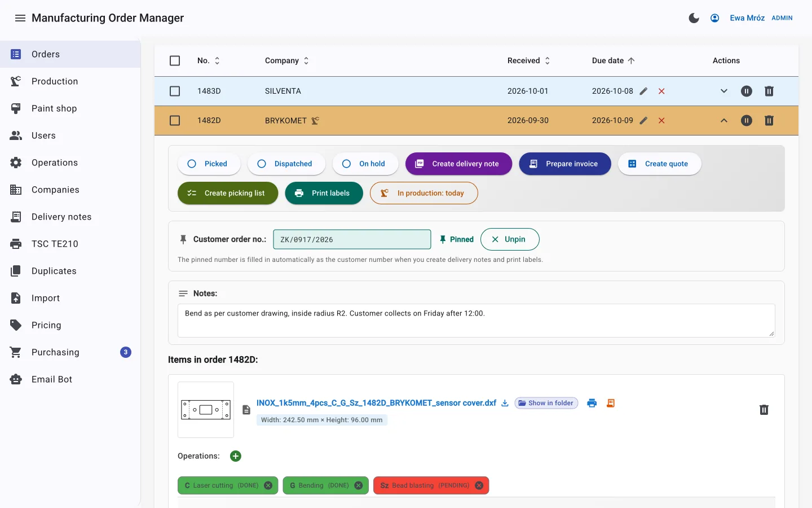Go to Production in sidebar

click(70, 81)
